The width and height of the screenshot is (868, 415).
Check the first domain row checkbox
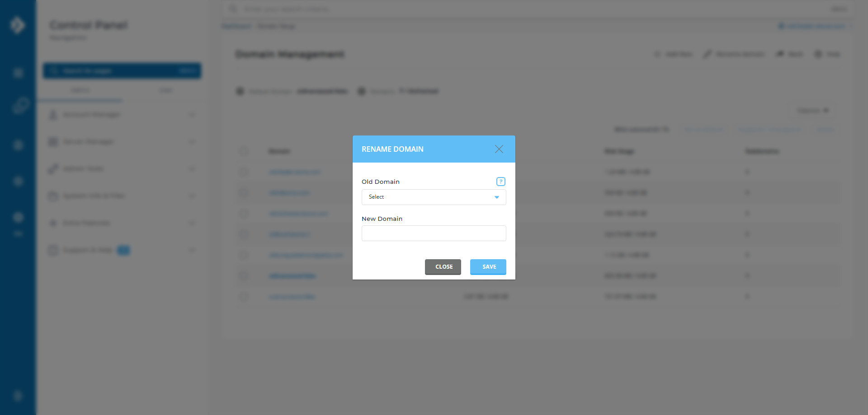(x=244, y=172)
